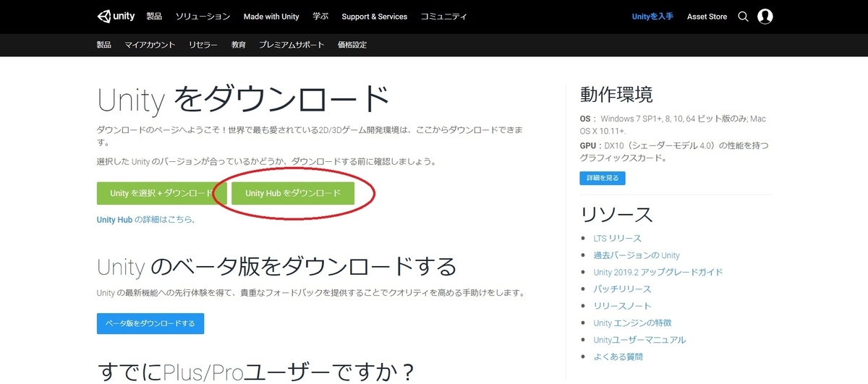Image resolution: width=868 pixels, height=384 pixels.
Task: Open the 学ぶ menu
Action: 320,16
